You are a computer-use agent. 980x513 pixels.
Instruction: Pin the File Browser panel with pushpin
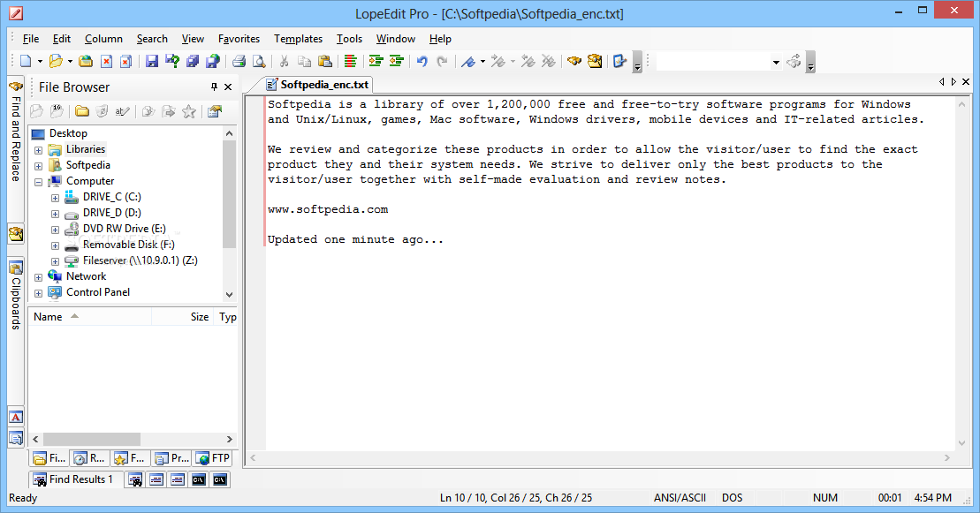pos(214,87)
